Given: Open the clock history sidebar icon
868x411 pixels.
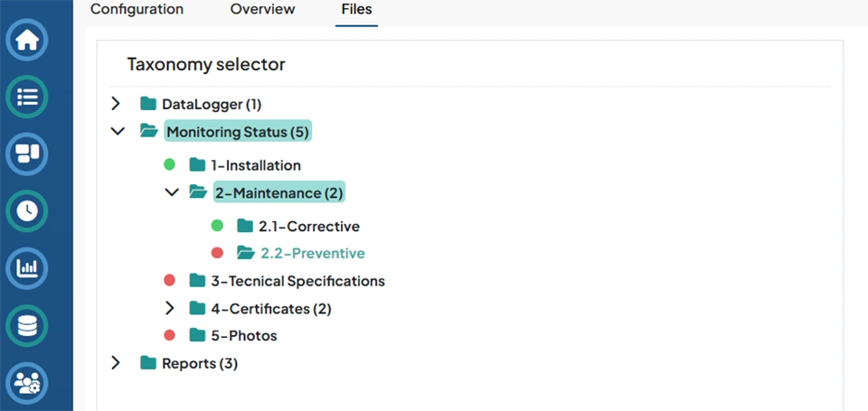Looking at the screenshot, I should 27,210.
